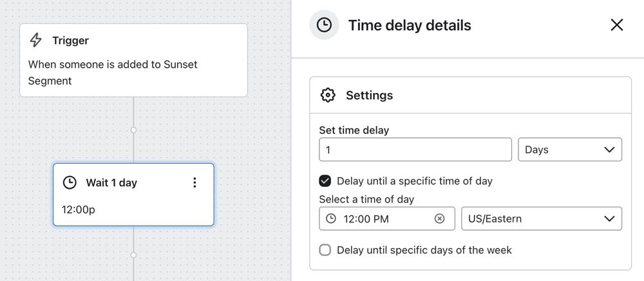Uncheck Delay until a specific time of day

pyautogui.click(x=325, y=181)
